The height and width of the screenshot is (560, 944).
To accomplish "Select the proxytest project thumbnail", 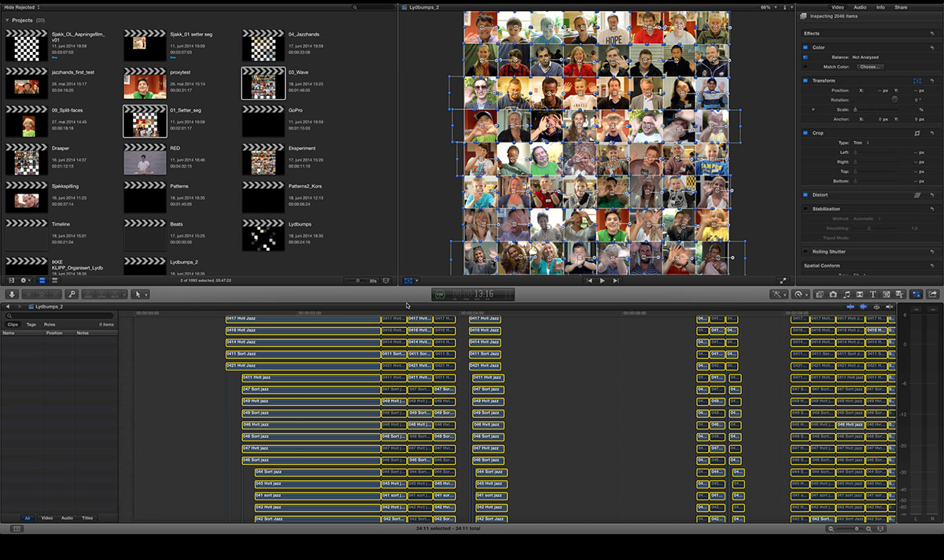I will click(x=145, y=83).
